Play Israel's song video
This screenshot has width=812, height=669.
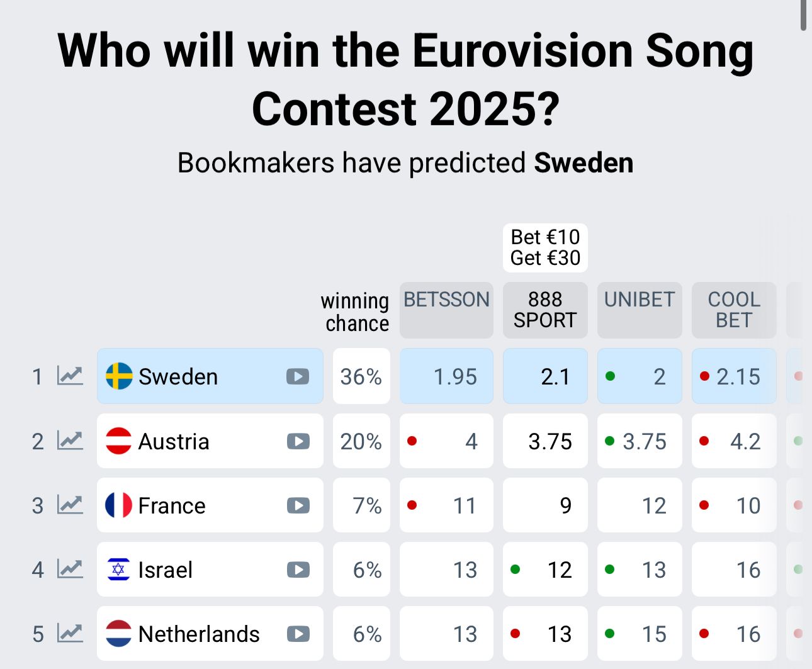[x=298, y=570]
